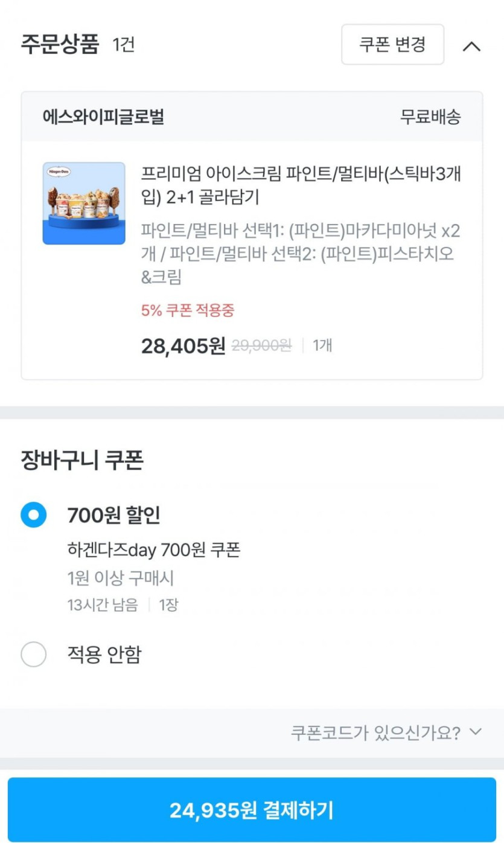The height and width of the screenshot is (843, 504).
Task: Select the 700원 할인 coupon radio
Action: (x=33, y=515)
